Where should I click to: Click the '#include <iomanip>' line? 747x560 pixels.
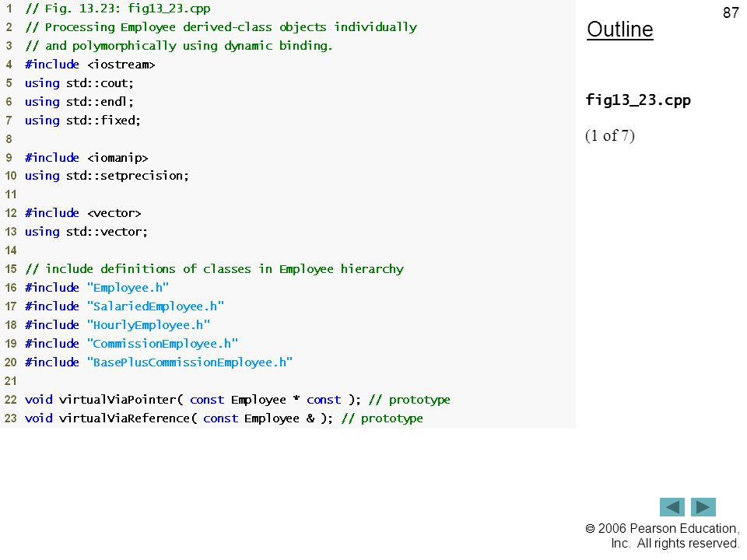tap(86, 158)
